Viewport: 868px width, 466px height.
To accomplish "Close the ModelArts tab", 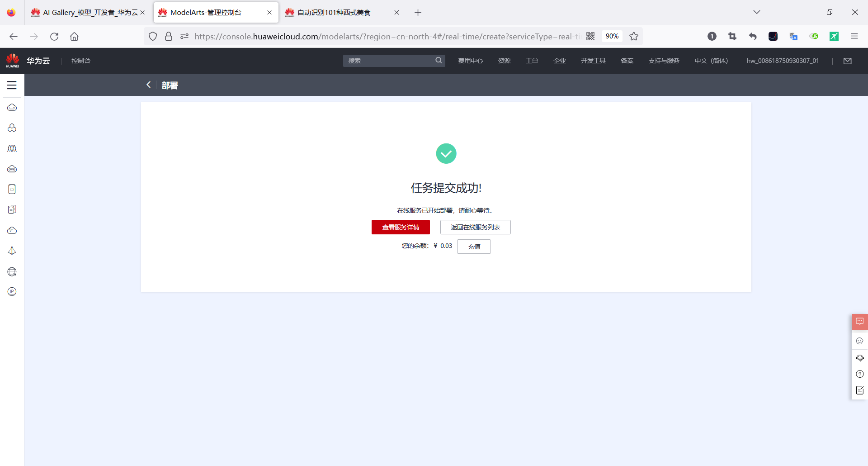I will [x=269, y=13].
